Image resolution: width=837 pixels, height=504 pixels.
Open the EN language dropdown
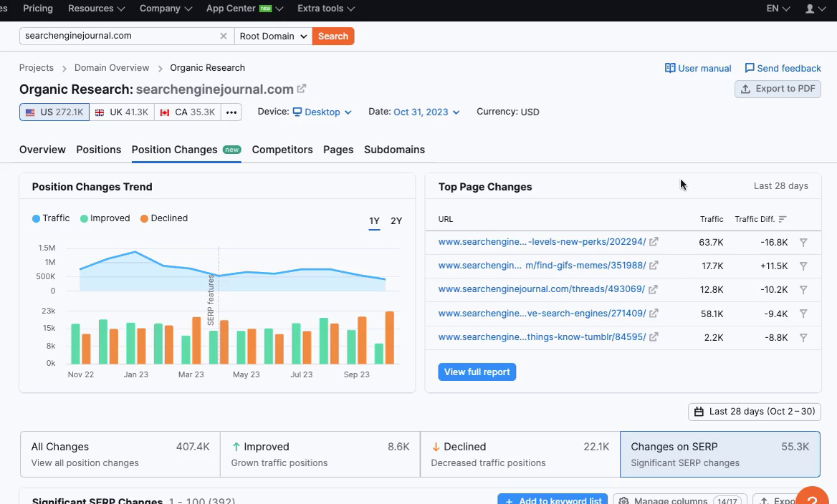pos(778,9)
